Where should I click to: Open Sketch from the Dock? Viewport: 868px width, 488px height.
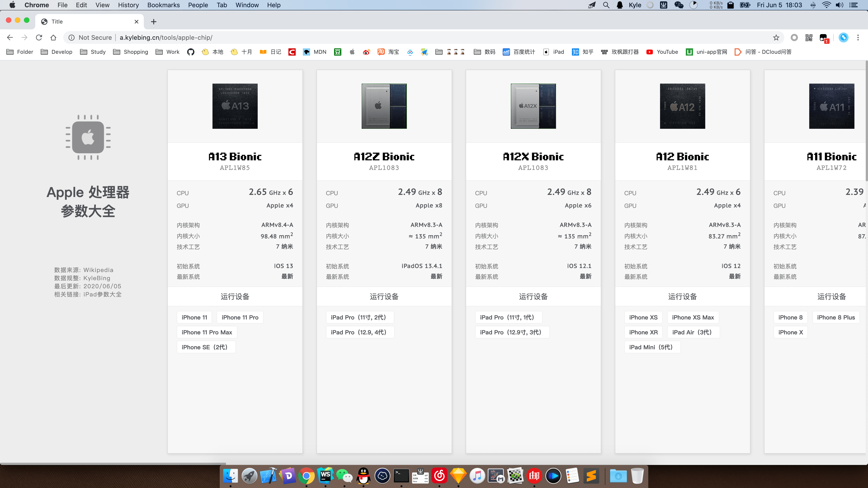(458, 476)
